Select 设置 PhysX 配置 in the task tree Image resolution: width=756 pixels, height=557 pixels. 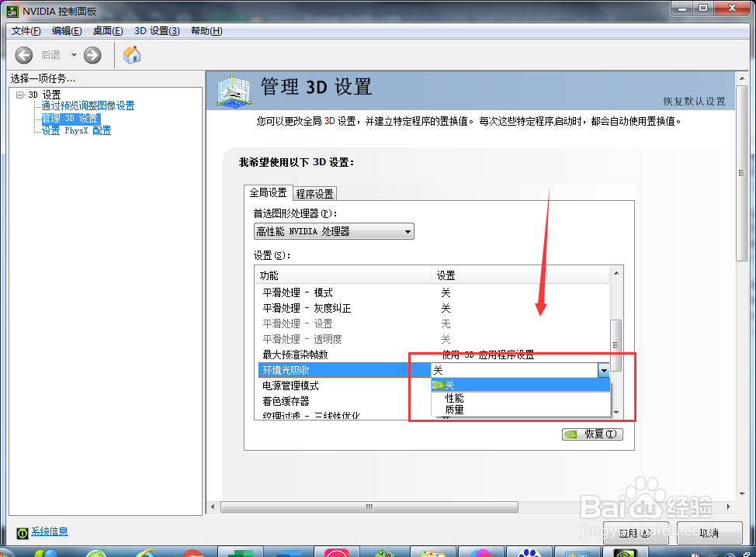pyautogui.click(x=76, y=130)
